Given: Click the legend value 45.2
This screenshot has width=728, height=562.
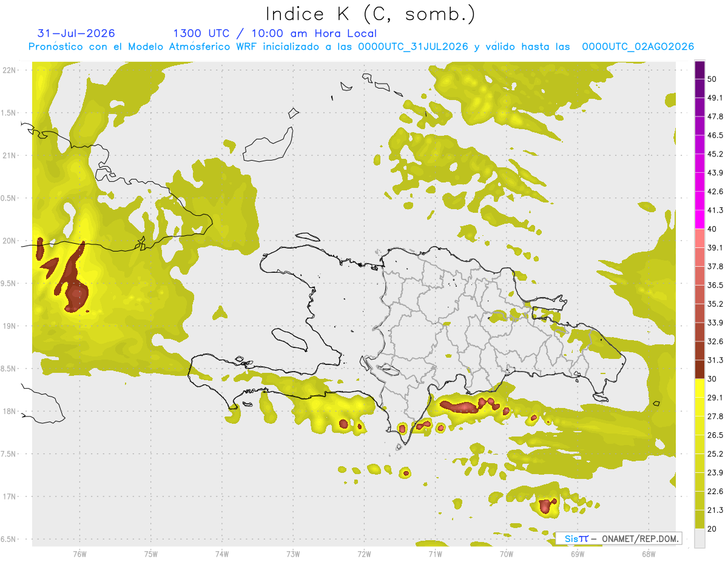Looking at the screenshot, I should 715,154.
